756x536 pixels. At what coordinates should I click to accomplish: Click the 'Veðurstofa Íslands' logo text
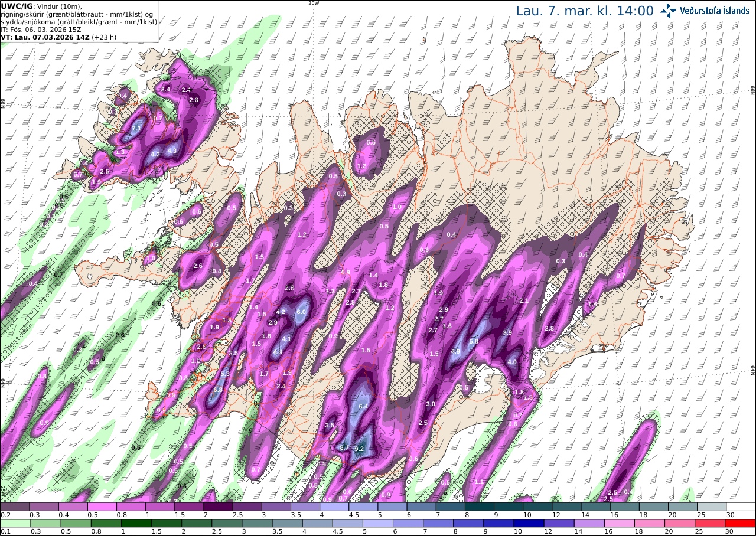[715, 11]
